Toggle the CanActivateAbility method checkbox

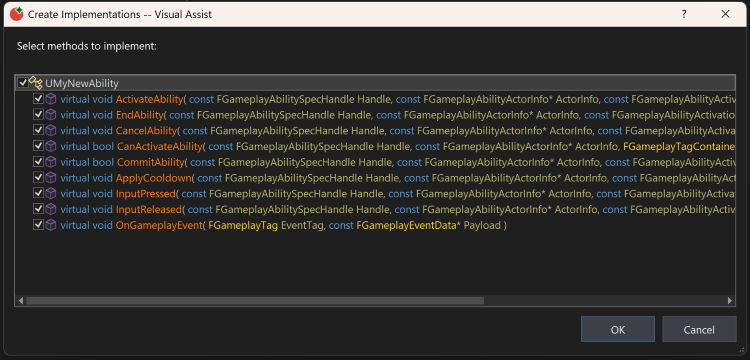[38, 146]
